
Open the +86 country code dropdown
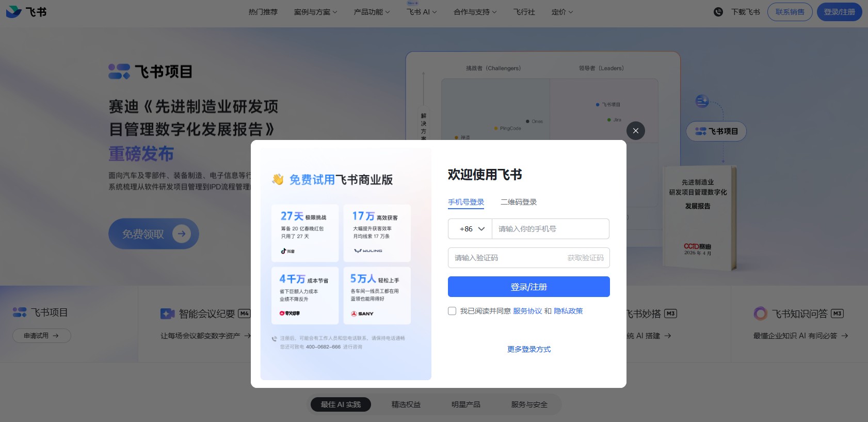[x=470, y=229]
